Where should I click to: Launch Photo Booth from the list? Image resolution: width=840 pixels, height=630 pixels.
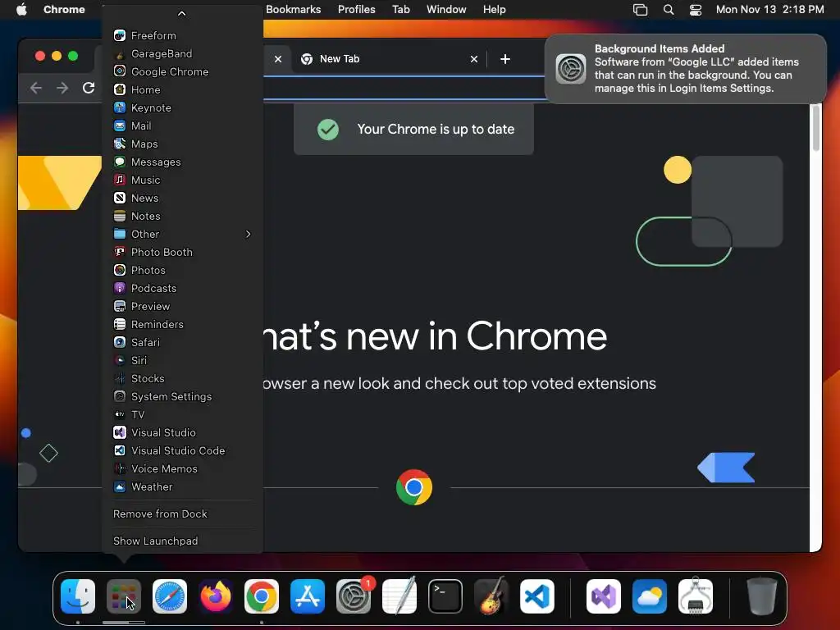click(x=182, y=252)
